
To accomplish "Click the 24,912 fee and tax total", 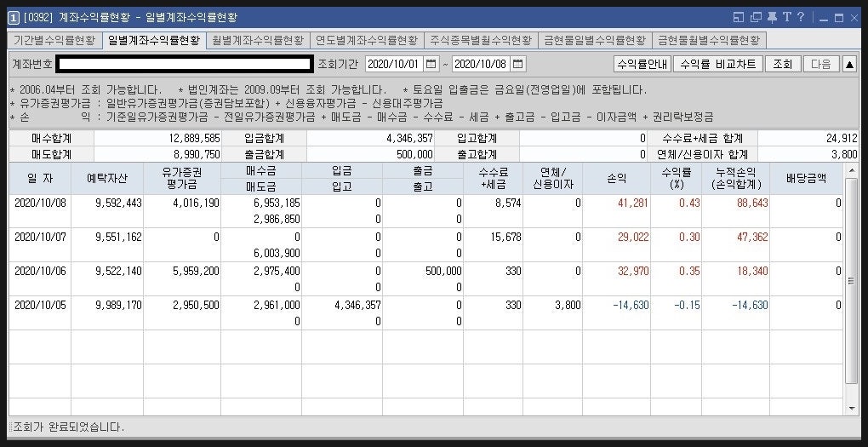I will pyautogui.click(x=842, y=139).
